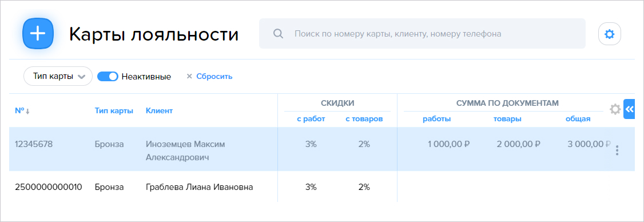The image size is (644, 222).
Task: Sort by the с работ discount column
Action: (x=311, y=119)
